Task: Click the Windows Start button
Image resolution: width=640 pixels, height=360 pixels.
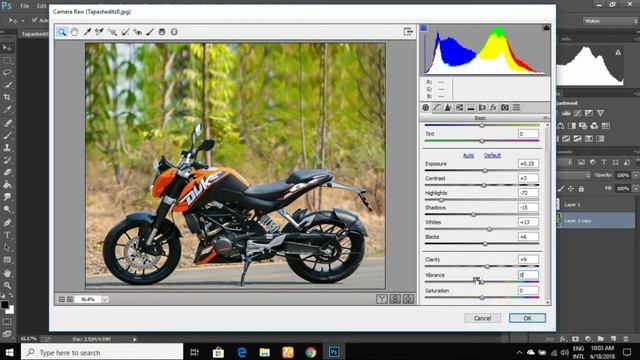Action: tap(9, 352)
